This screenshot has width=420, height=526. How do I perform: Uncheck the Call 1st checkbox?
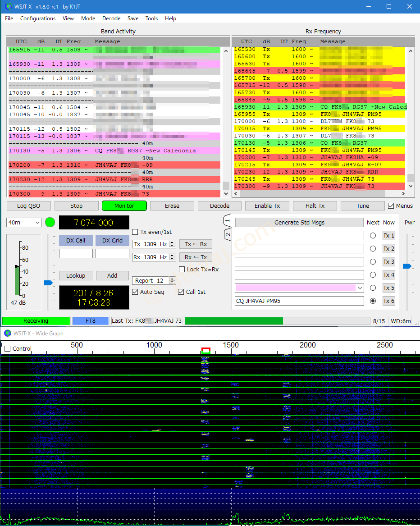coord(181,292)
